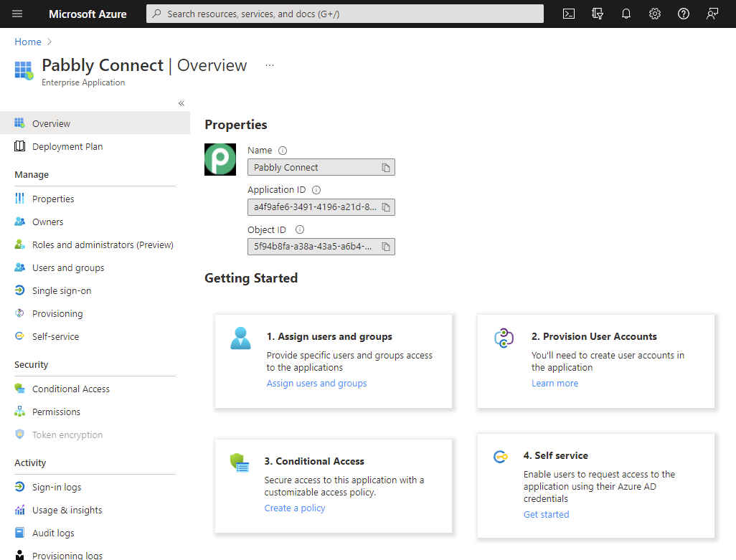Viewport: 736px width, 560px height.
Task: Click Create a policy link
Action: tap(295, 508)
